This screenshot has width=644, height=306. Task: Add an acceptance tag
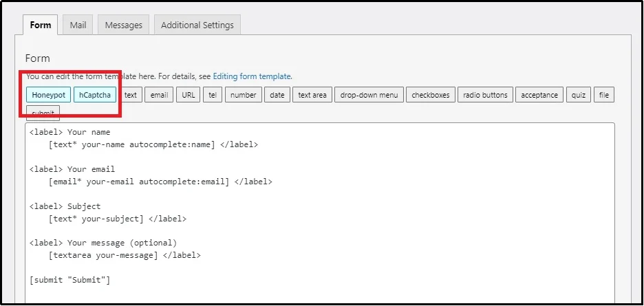(x=539, y=95)
